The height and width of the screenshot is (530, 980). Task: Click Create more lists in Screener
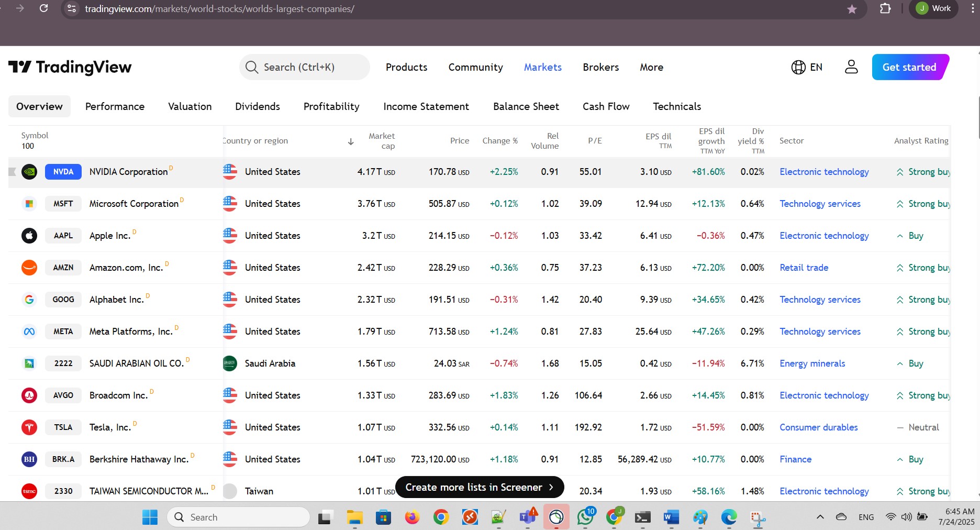click(480, 487)
